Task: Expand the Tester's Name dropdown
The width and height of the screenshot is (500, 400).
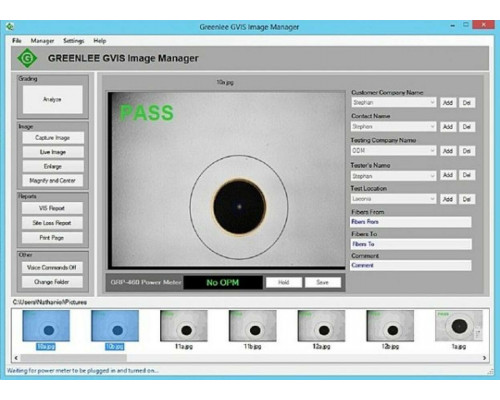Action: (432, 175)
